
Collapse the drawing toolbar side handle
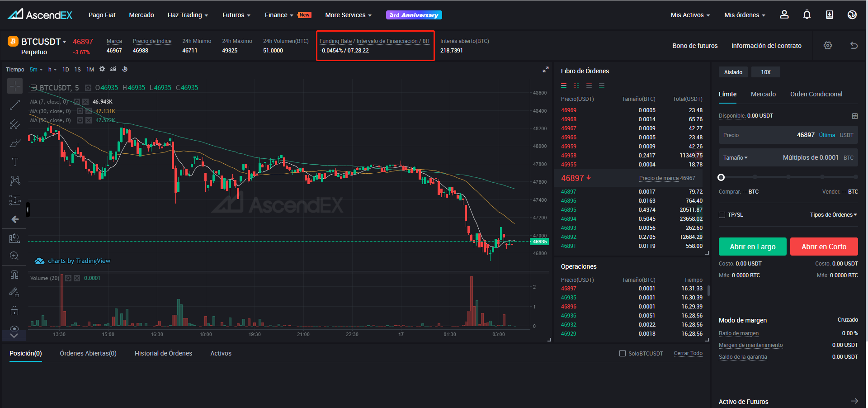28,209
